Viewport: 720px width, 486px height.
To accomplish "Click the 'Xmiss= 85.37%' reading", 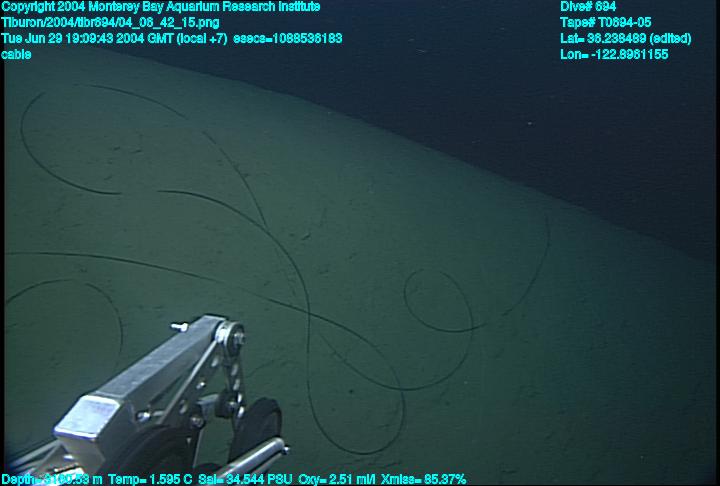I will tap(424, 480).
